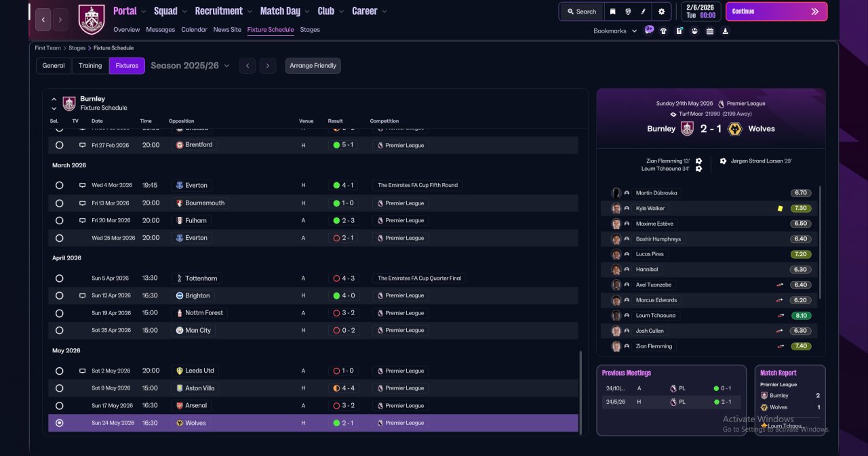
Task: Click the Tottenham club badge in fixtures
Action: pyautogui.click(x=180, y=278)
